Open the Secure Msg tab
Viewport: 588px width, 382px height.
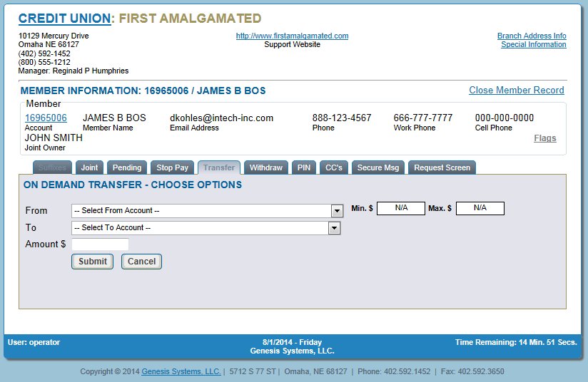(377, 167)
